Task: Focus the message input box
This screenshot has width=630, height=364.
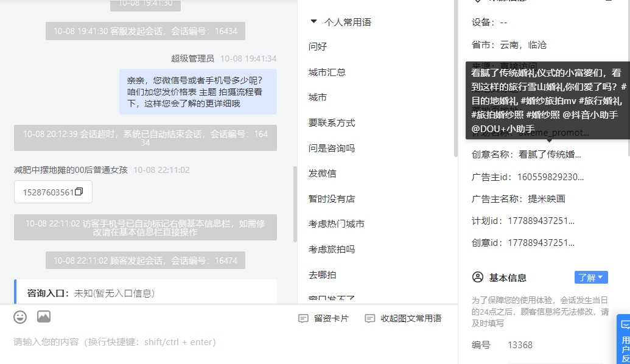Action: click(x=229, y=342)
